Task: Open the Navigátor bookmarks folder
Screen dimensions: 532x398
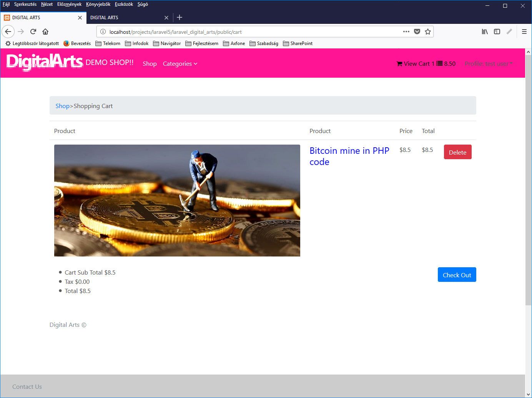Action: (x=167, y=43)
